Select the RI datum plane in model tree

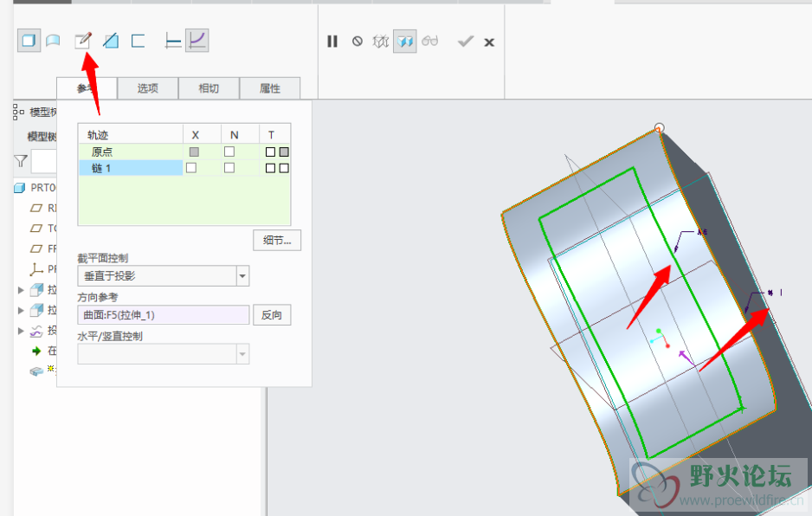click(36, 209)
